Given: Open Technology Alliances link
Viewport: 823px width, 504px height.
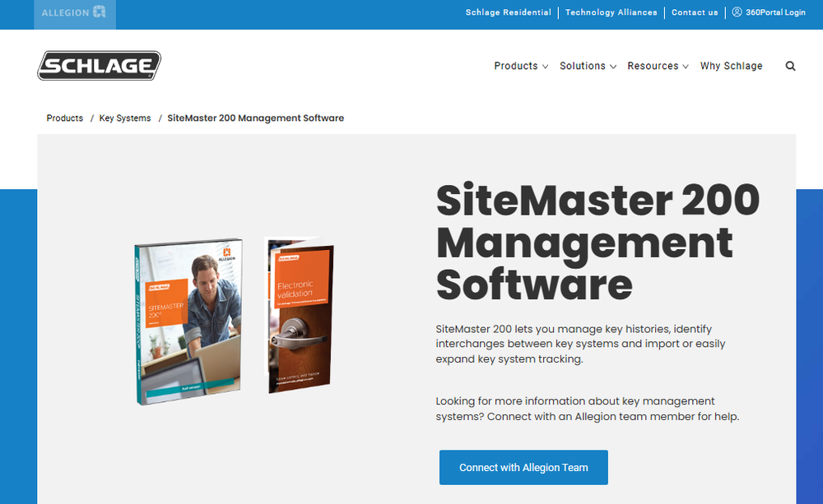Looking at the screenshot, I should pyautogui.click(x=611, y=12).
